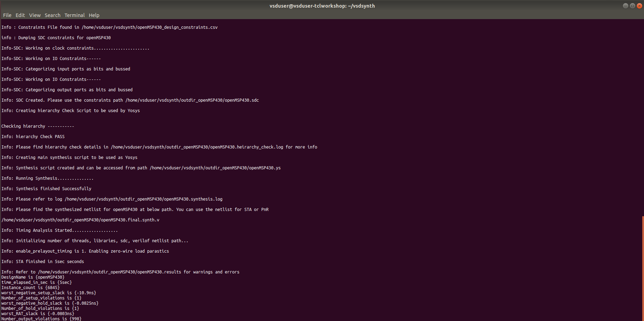Viewport: 644px width, 321px height.
Task: Click the openMSP430.final.synth.v netlist path
Action: point(80,220)
